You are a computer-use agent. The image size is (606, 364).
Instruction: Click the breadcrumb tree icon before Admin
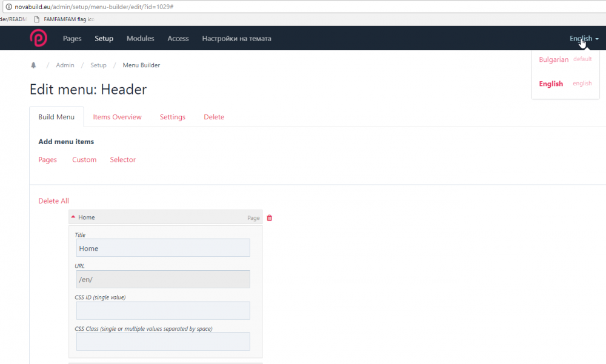click(x=33, y=65)
